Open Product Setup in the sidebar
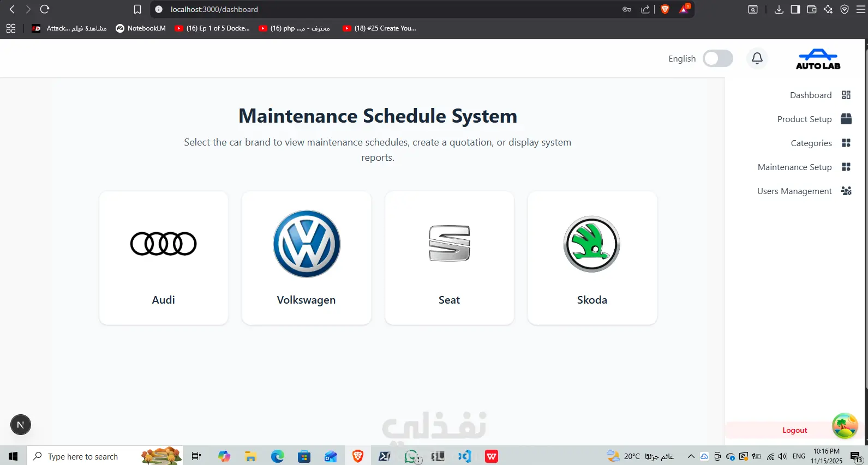This screenshot has height=465, width=868. [814, 119]
